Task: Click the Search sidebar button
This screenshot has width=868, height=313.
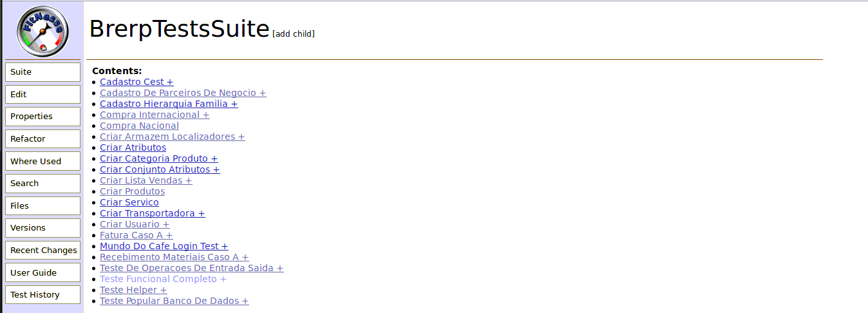Action: pos(42,184)
